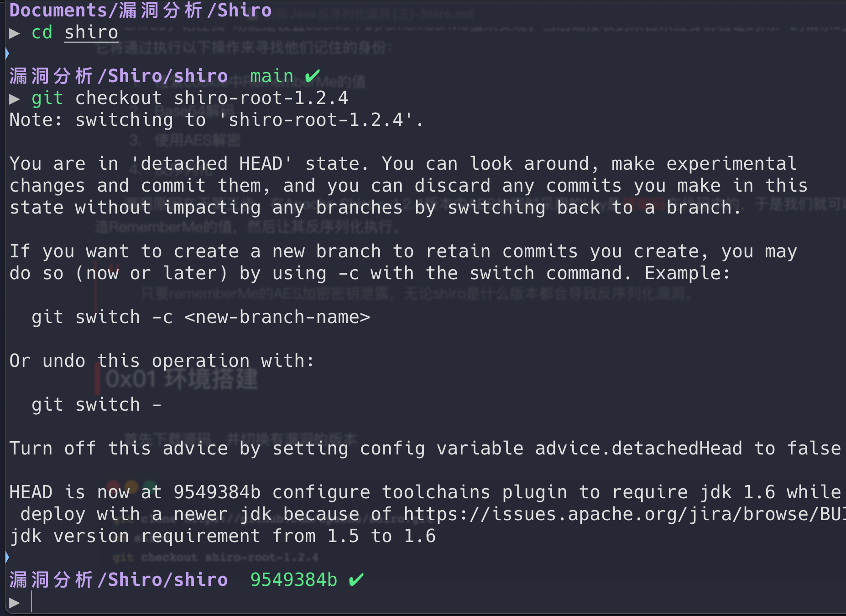Click the empty prompt arrow on the last line
846x616 pixels.
(15, 602)
